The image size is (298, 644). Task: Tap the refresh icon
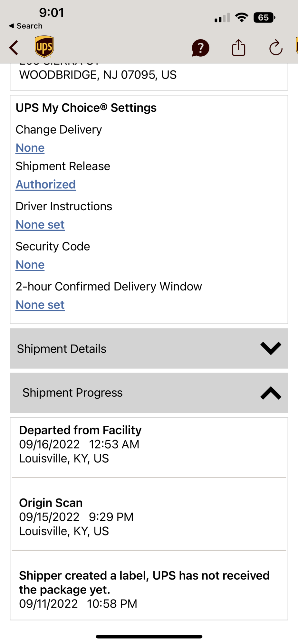tap(276, 48)
